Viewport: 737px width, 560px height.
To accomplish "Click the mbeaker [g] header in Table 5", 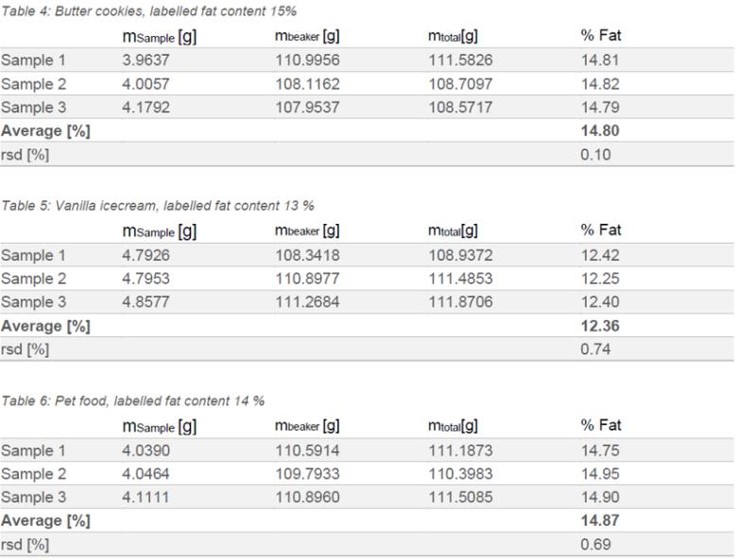I will (307, 230).
